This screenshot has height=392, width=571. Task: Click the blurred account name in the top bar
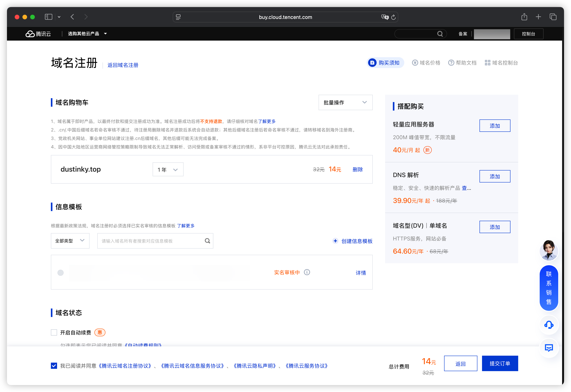492,34
